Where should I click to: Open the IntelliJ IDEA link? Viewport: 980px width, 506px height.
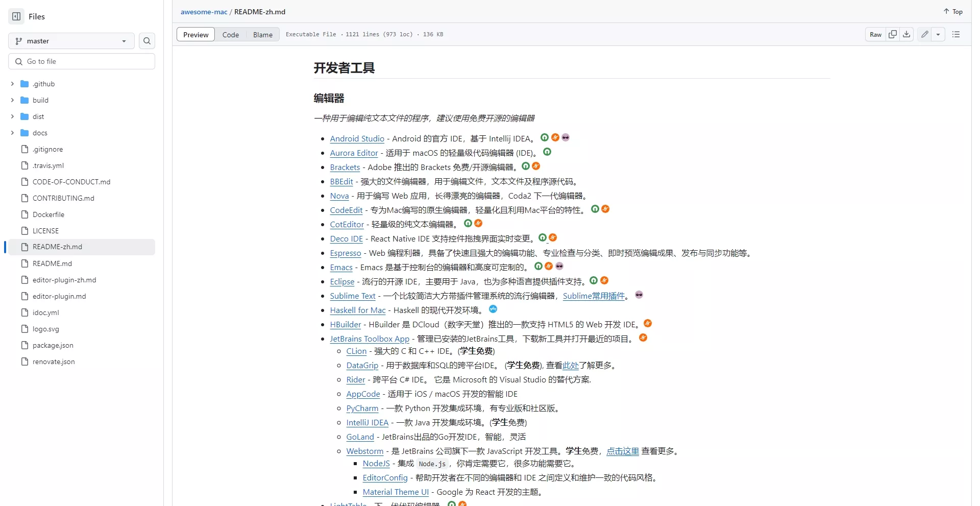coord(367,422)
